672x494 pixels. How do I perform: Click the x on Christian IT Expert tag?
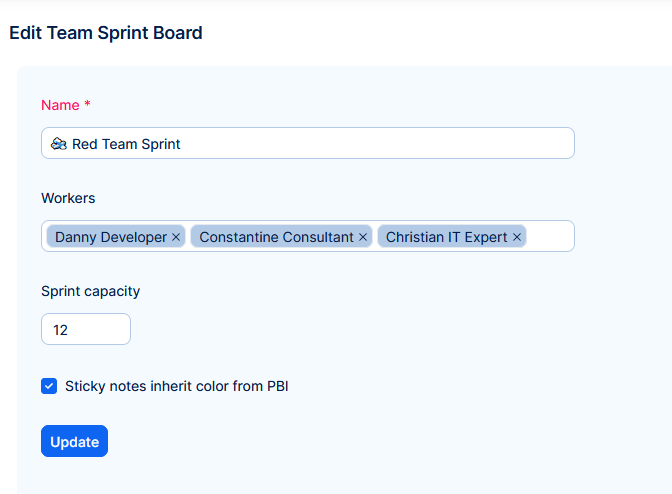tap(517, 237)
